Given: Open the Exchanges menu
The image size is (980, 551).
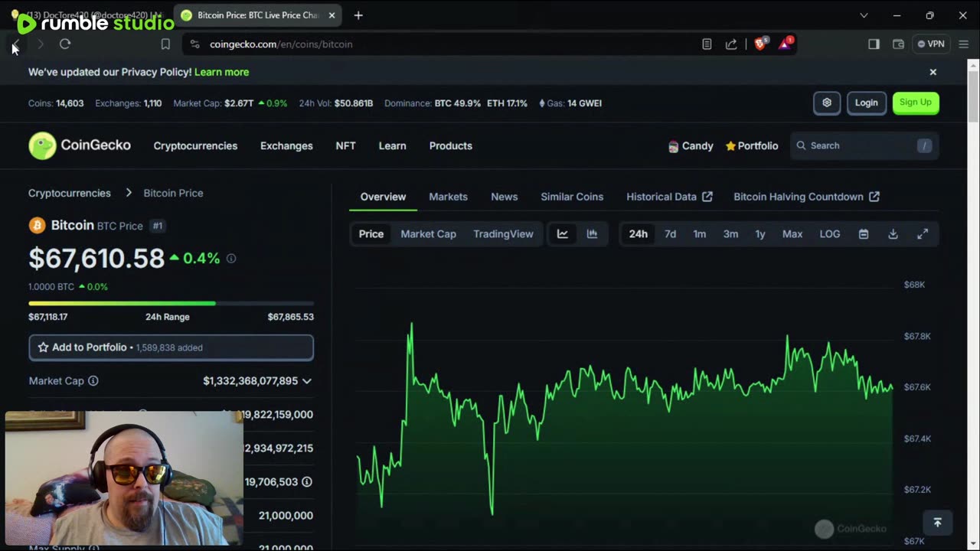Looking at the screenshot, I should click(286, 145).
